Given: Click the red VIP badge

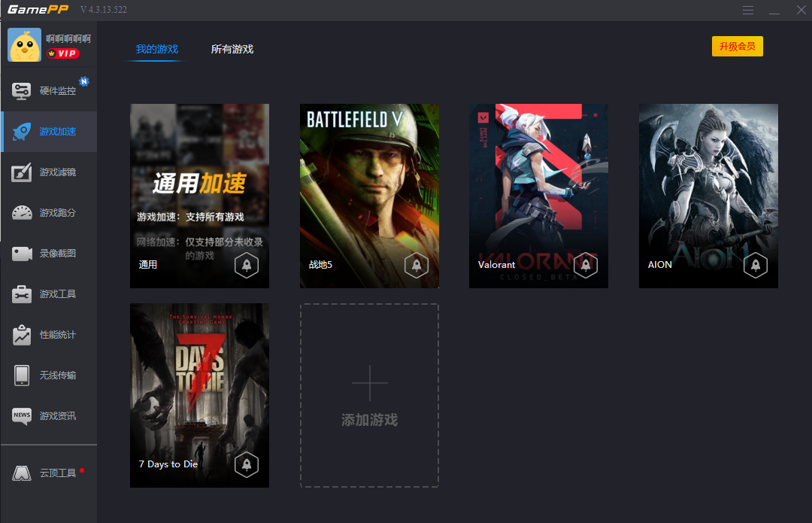Looking at the screenshot, I should [x=62, y=53].
